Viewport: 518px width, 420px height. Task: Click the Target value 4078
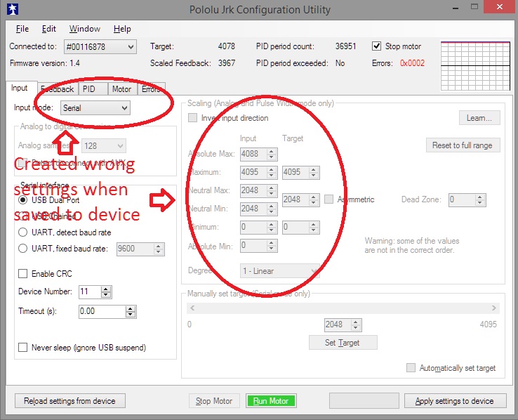pyautogui.click(x=226, y=46)
